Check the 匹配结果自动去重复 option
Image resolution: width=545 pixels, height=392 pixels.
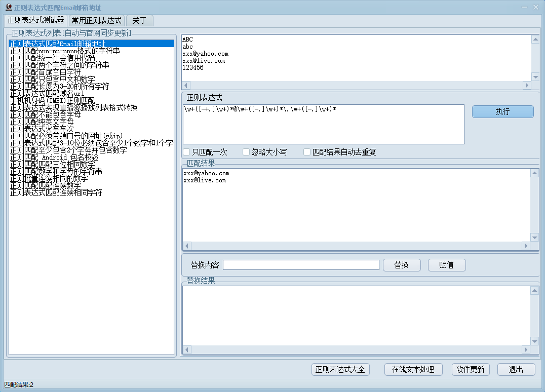click(x=307, y=152)
